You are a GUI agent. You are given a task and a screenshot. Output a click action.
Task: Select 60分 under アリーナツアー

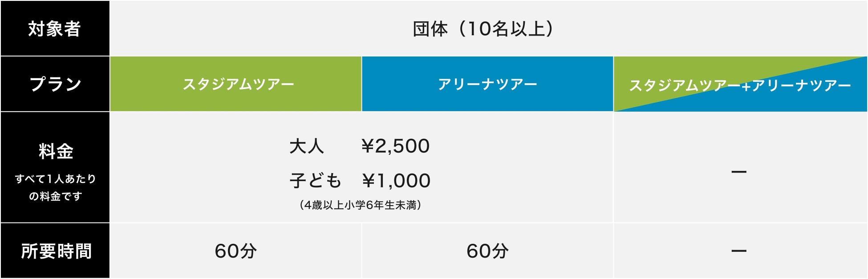pyautogui.click(x=487, y=251)
